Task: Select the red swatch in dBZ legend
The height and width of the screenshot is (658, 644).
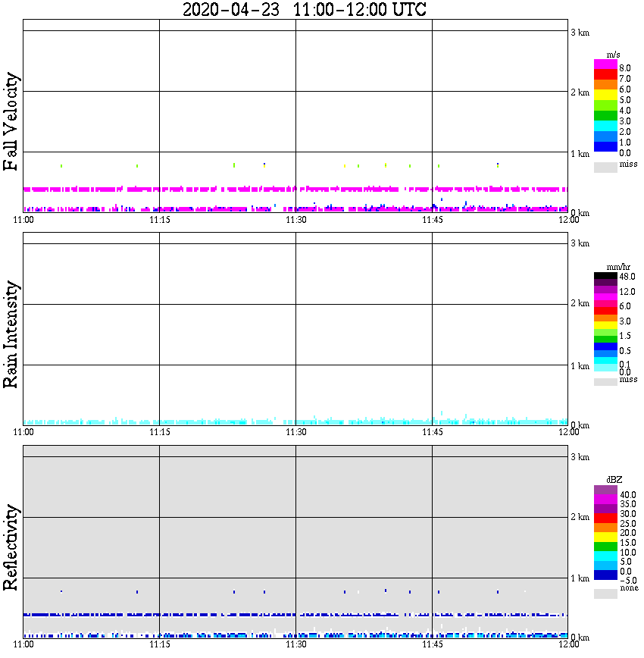Action: tap(605, 519)
